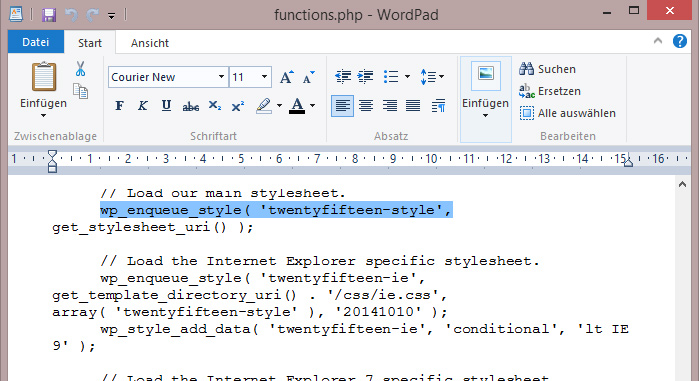Click the document scrollbar up arrow
This screenshot has height=381, width=699.
click(683, 184)
